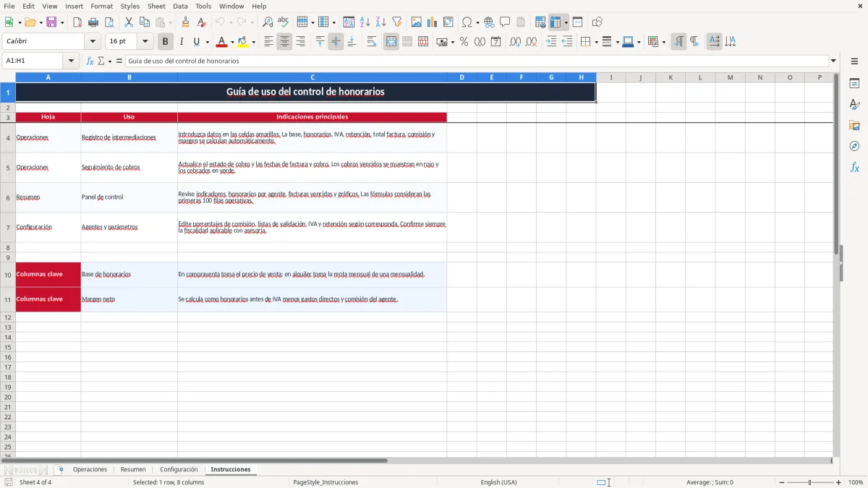Cut selection with scissors icon
This screenshot has width=868, height=488.
point(129,22)
